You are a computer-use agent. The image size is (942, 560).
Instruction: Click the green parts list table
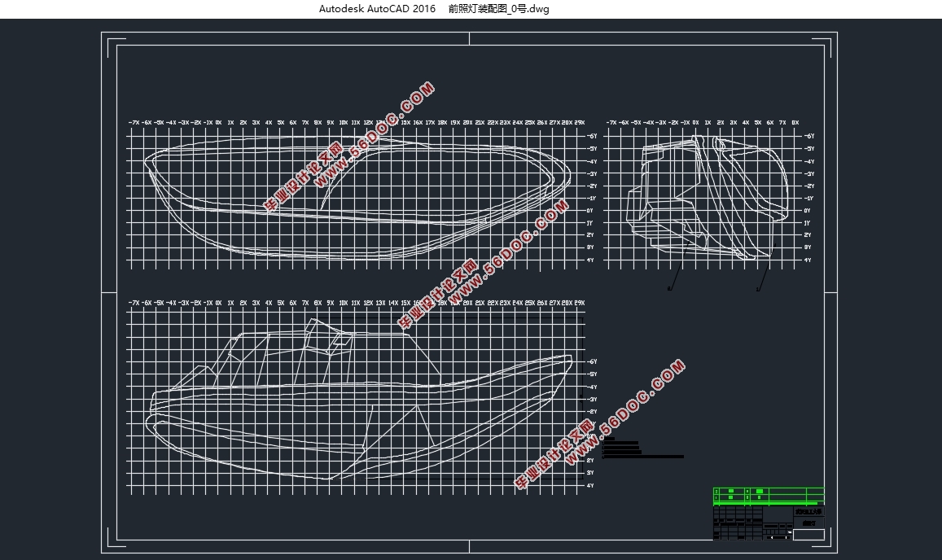point(768,496)
